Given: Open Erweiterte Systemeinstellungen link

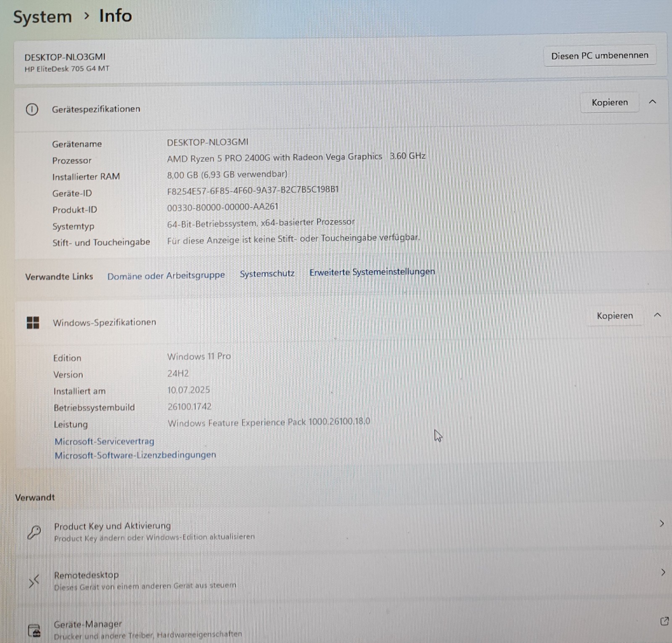Looking at the screenshot, I should tap(372, 272).
